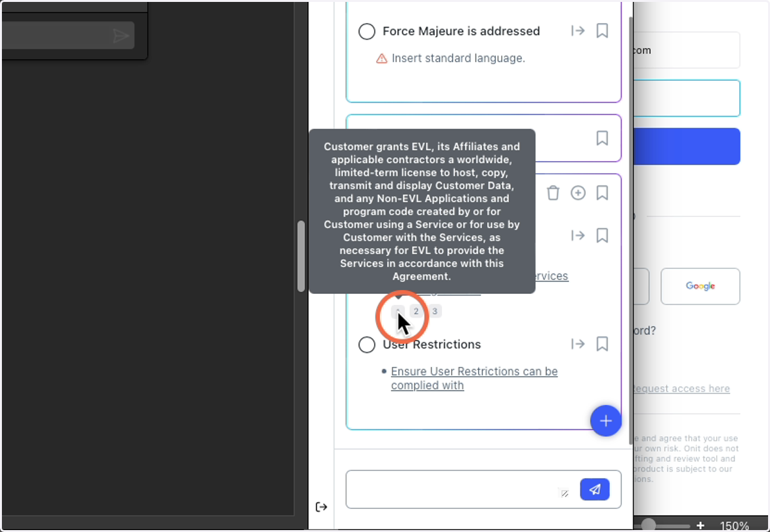This screenshot has height=532, width=770.
Task: Click insert-arrow icon on Force Majeure row
Action: click(x=577, y=31)
